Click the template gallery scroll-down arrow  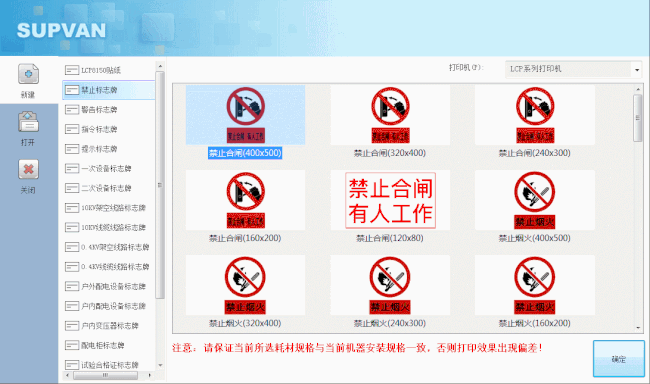638,328
